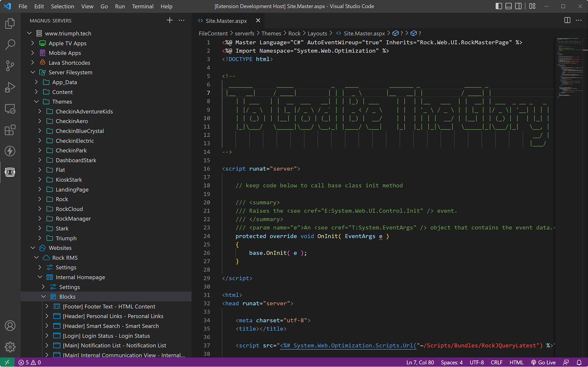
Task: Change language mode via HTML status item
Action: (x=517, y=362)
